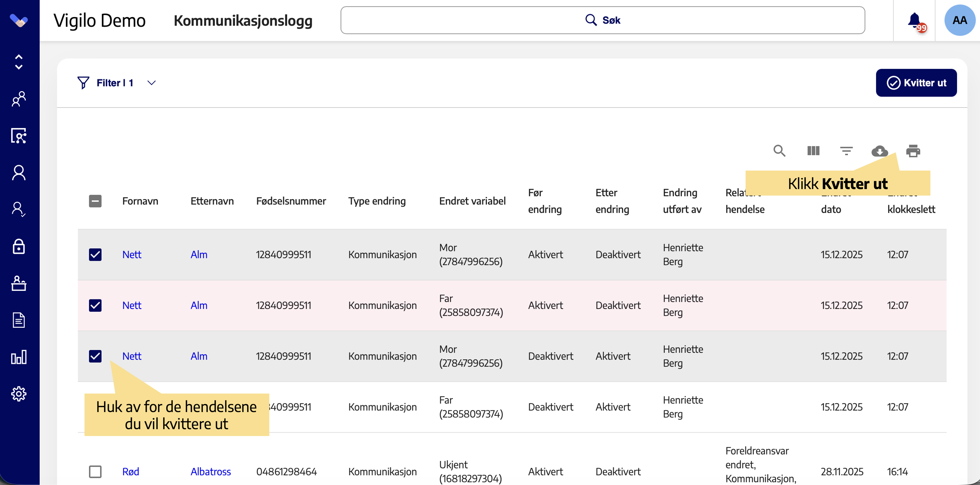Image resolution: width=980 pixels, height=485 pixels.
Task: Click the Før endring column header
Action: click(545, 201)
